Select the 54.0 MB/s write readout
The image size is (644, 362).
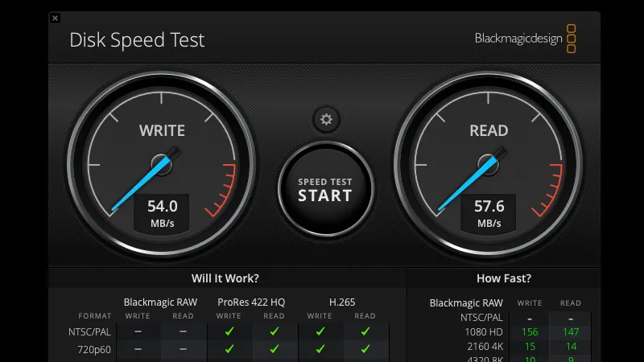click(162, 213)
